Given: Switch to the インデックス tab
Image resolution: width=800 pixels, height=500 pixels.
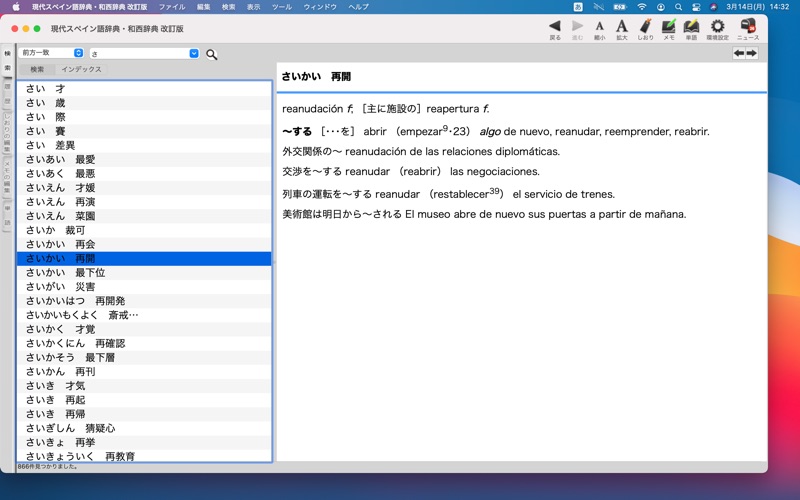Looking at the screenshot, I should (81, 70).
